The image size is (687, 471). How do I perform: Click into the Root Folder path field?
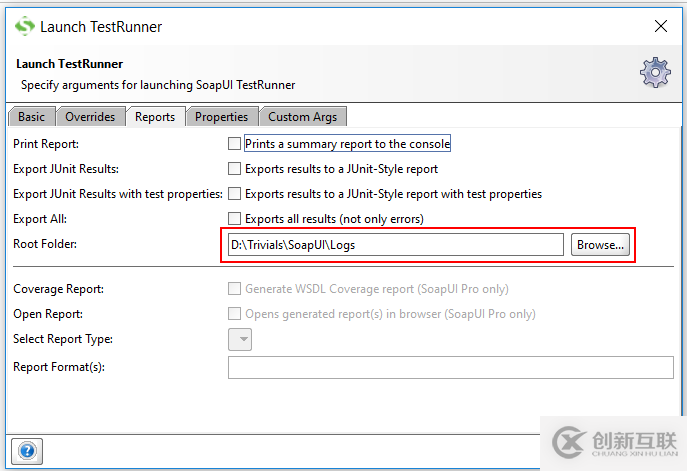click(x=395, y=245)
